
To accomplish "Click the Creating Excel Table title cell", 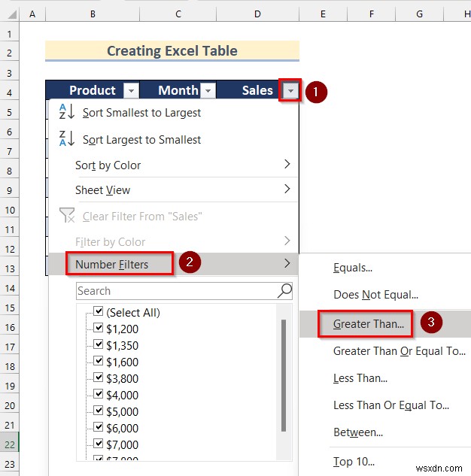I will point(172,50).
